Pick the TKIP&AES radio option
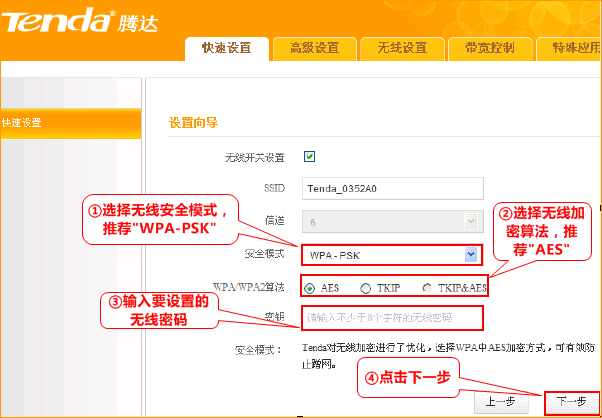 coord(428,288)
